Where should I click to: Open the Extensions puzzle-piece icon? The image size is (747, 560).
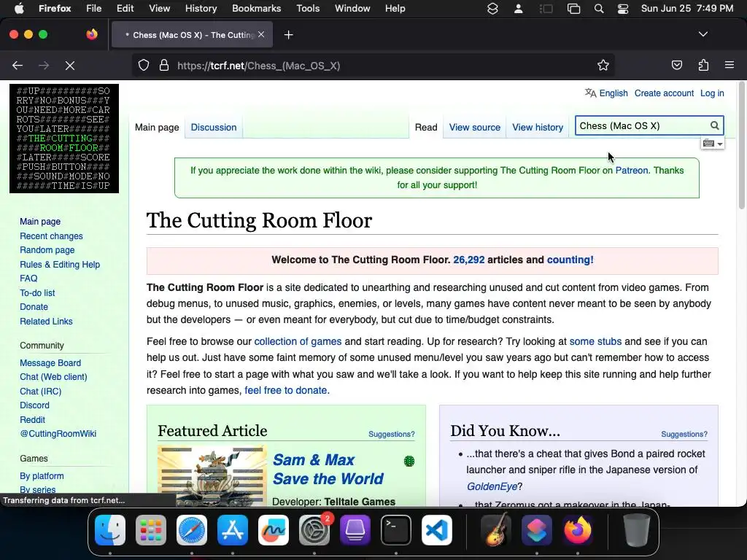[703, 65]
